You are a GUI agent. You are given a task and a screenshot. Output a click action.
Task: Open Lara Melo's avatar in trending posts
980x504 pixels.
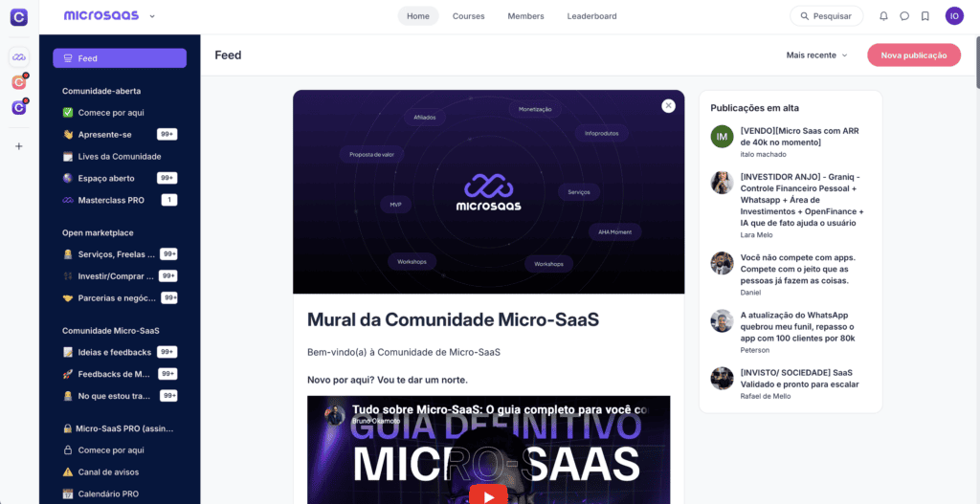(722, 183)
